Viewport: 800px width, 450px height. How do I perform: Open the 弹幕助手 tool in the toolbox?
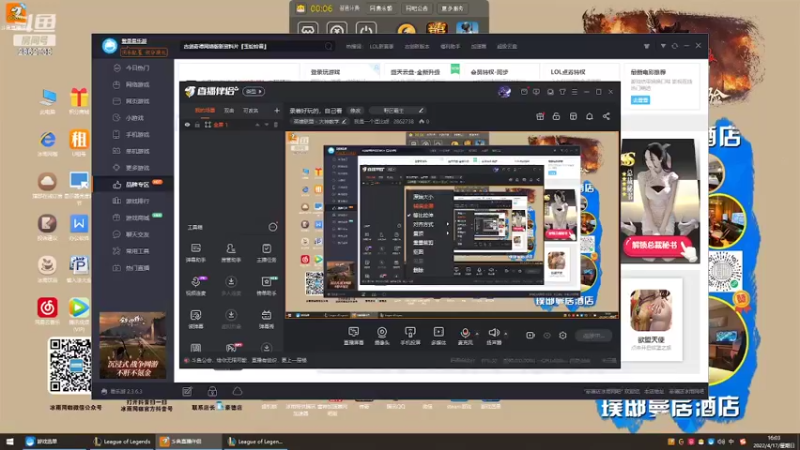(x=195, y=253)
